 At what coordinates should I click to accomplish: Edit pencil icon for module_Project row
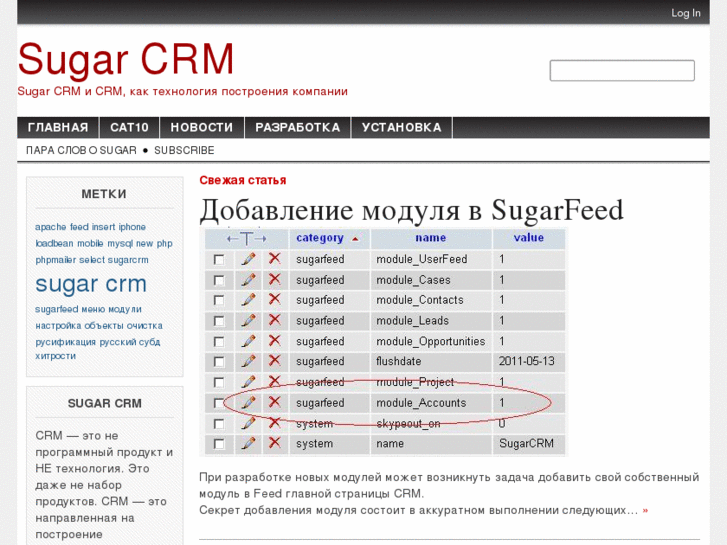point(249,382)
